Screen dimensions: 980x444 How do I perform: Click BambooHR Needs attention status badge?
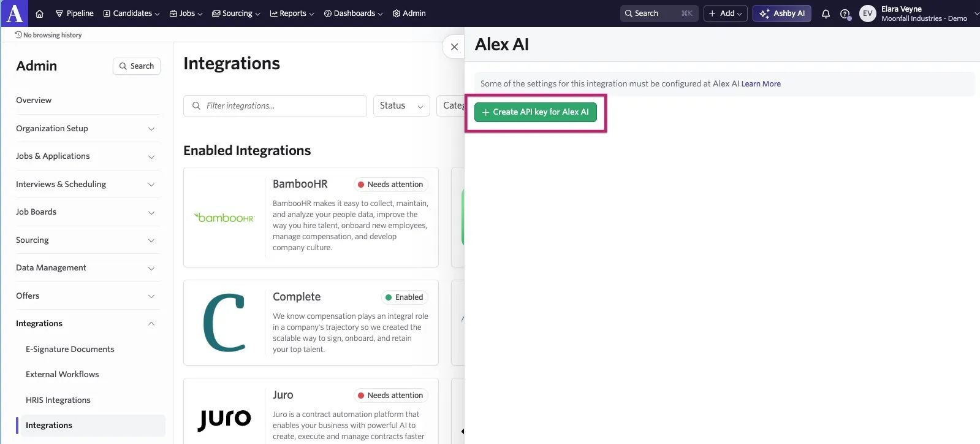tap(390, 185)
